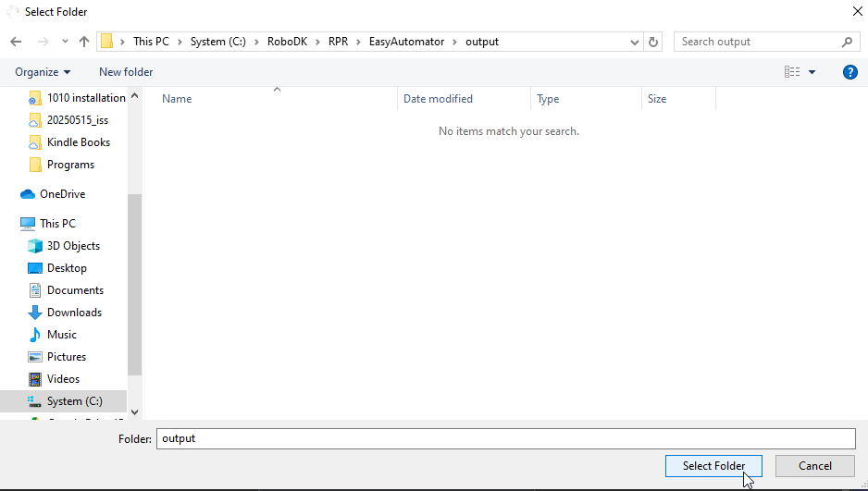
Task: Click the Folder name input field
Action: point(505,438)
